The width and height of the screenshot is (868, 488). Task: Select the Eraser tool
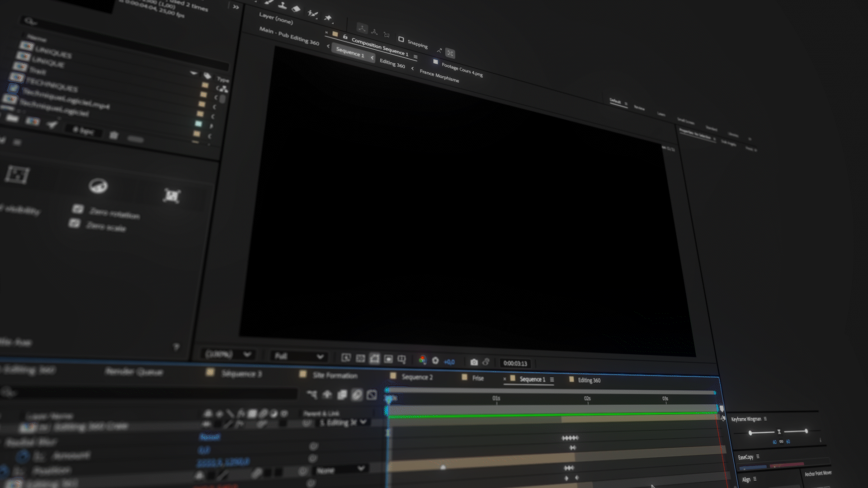click(296, 9)
